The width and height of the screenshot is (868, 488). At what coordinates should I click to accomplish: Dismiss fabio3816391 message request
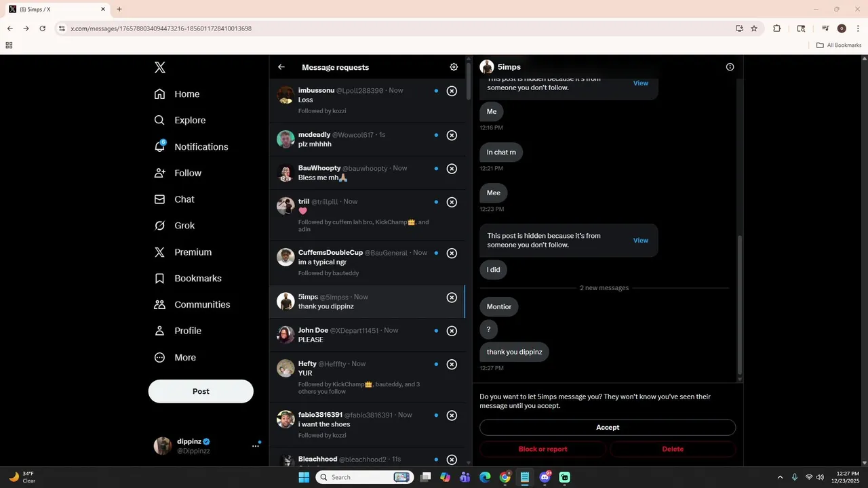pyautogui.click(x=452, y=415)
